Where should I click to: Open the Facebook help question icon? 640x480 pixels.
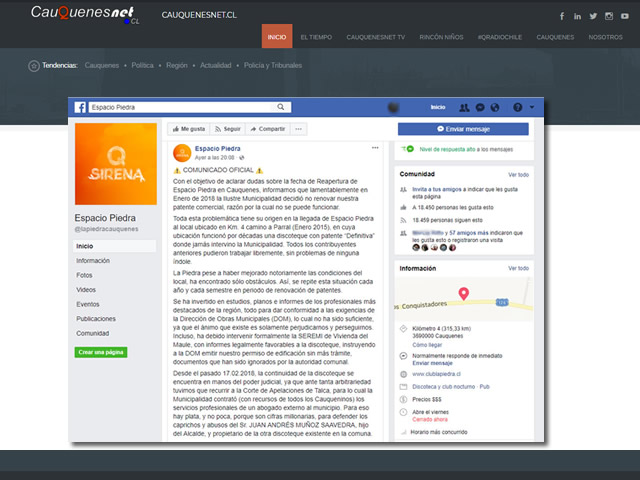coord(517,107)
